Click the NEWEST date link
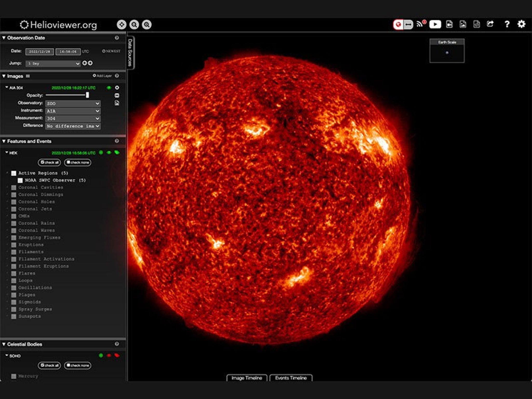The width and height of the screenshot is (532, 399). (x=111, y=51)
